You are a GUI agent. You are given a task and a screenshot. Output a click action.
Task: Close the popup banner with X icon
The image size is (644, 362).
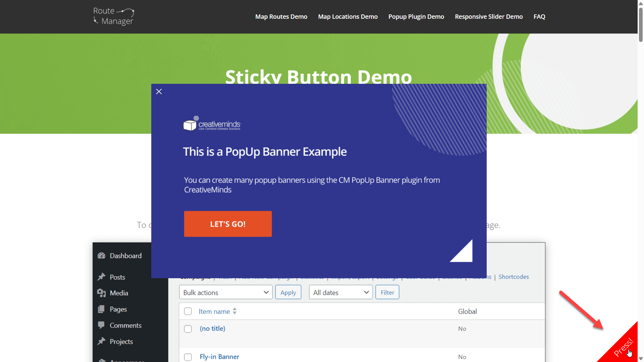click(159, 92)
